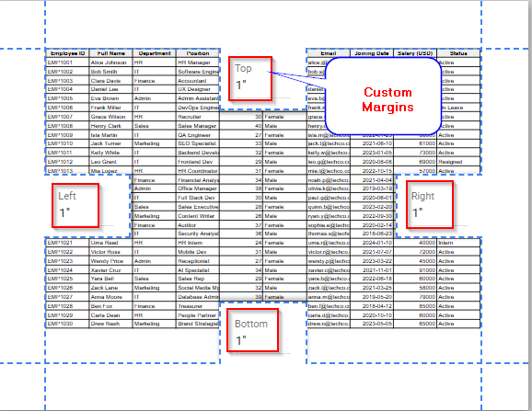Image resolution: width=532 pixels, height=411 pixels.
Task: Click the Henry Clark name cell
Action: pos(111,126)
